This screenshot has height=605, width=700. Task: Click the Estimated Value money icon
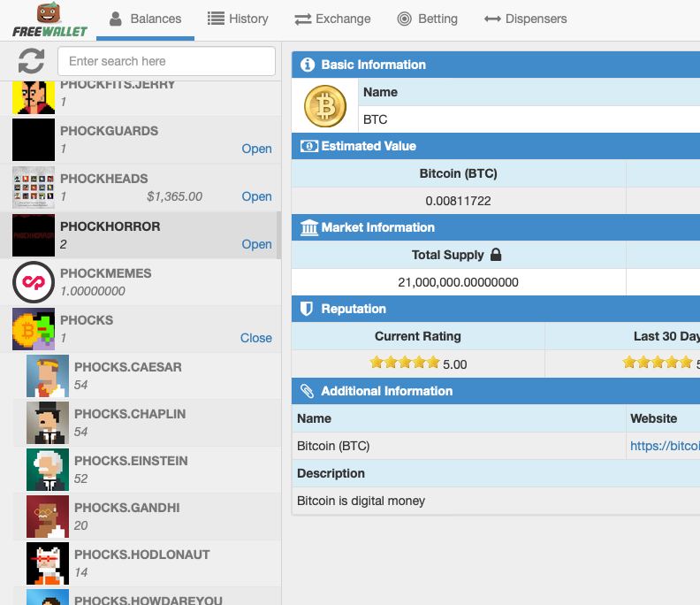click(x=309, y=146)
